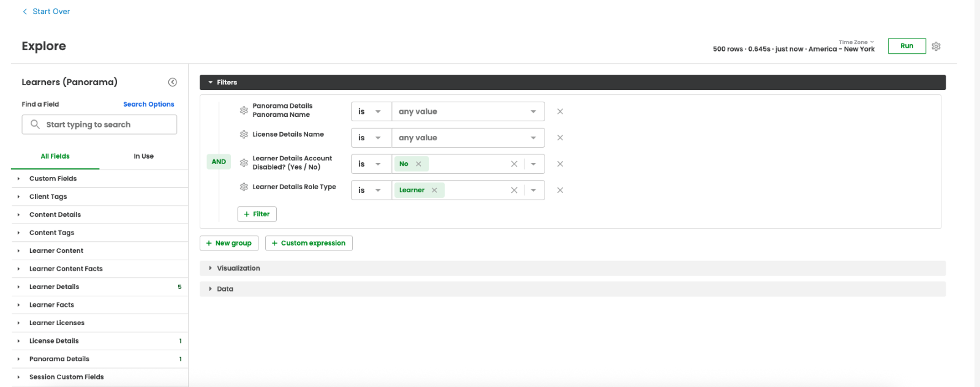This screenshot has height=387, width=980.
Task: Expand the Learner Licenses group
Action: click(99, 323)
